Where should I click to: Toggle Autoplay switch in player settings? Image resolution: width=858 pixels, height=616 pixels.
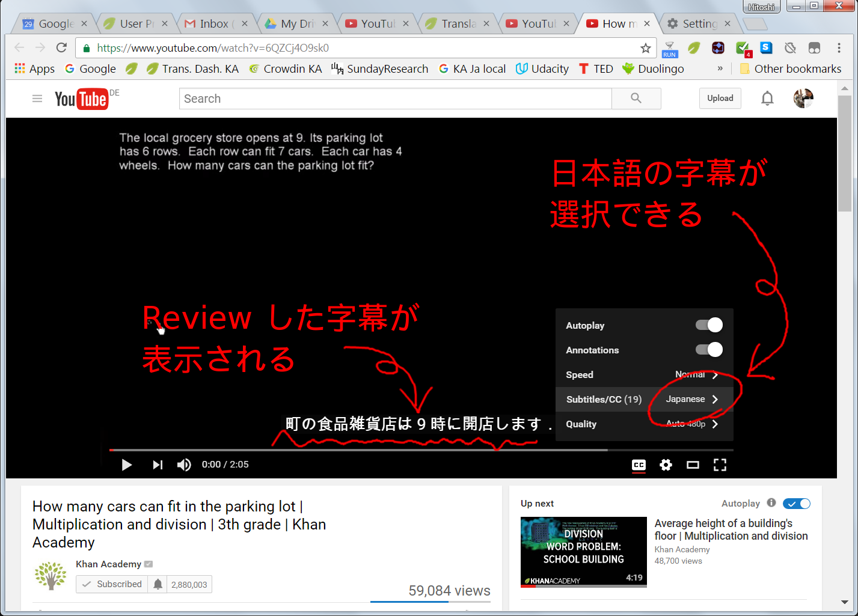point(709,325)
